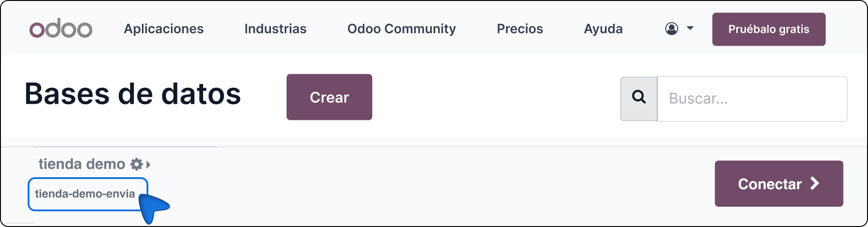Click the Odoo logo
Screen dimensions: 868x227
click(61, 29)
